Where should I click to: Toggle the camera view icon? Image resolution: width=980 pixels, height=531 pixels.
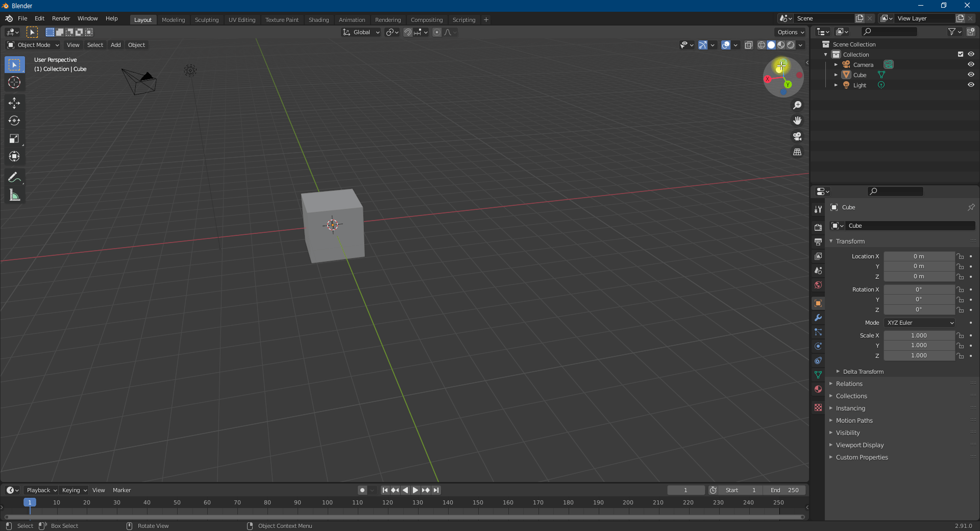[797, 136]
